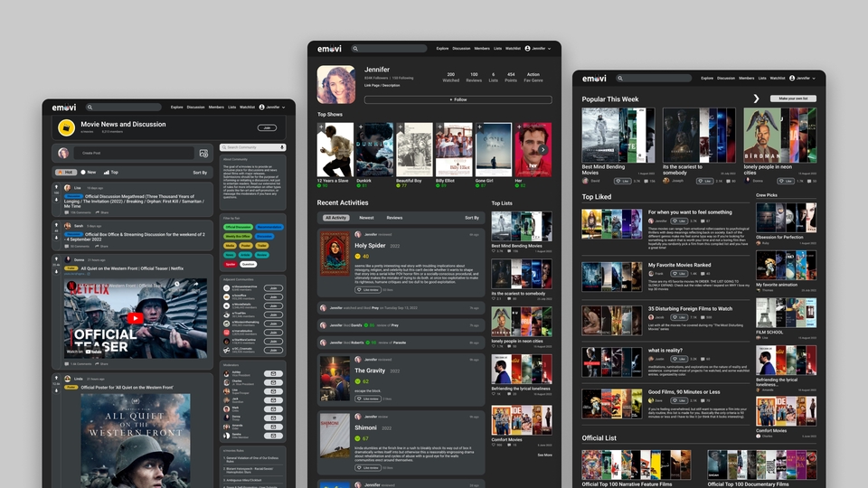Play the All Quiet on the Western Front teaser
This screenshot has height=488, width=868.
click(x=135, y=318)
